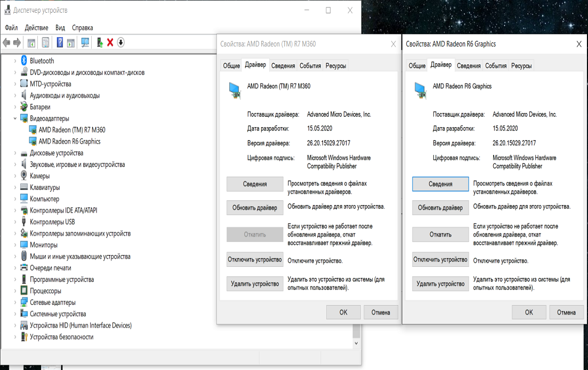The image size is (588, 370).
Task: Open the Справка menu
Action: point(83,28)
